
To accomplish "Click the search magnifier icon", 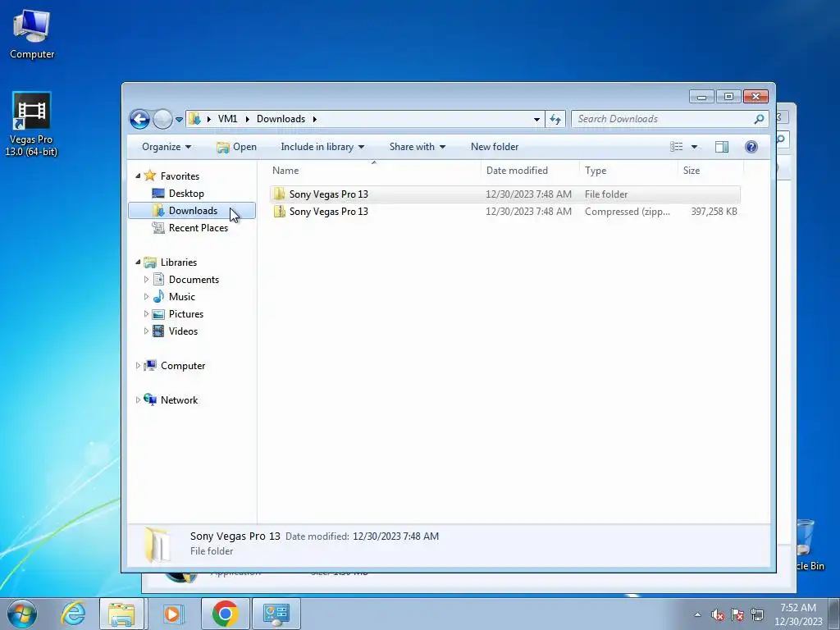I will coord(759,119).
